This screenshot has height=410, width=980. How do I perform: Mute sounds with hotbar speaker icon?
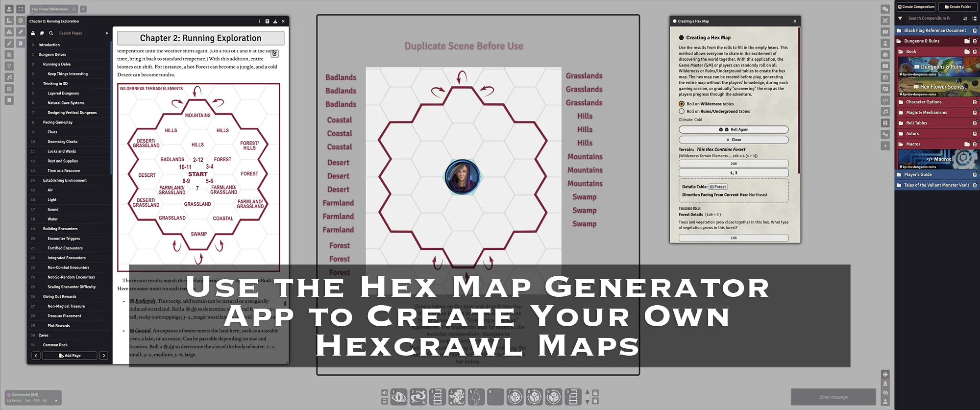[x=385, y=392]
